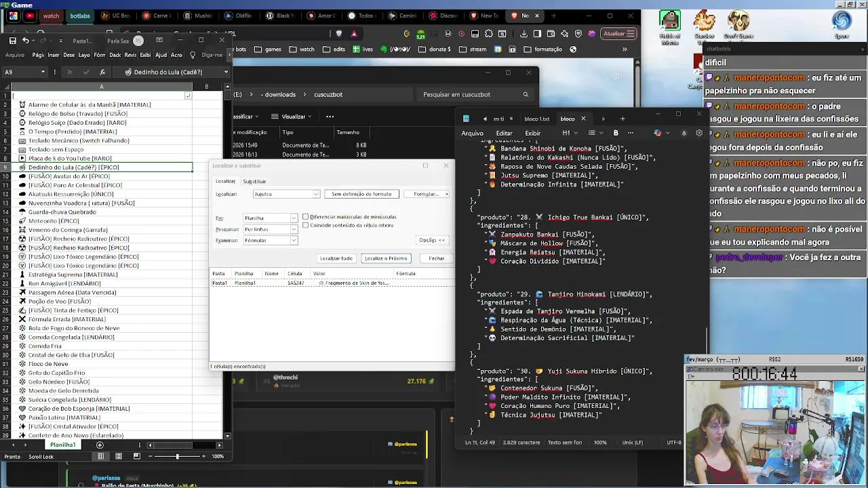Open the See more ellipsis in File Explorer
Screen dimensions: 868x488
330,117
